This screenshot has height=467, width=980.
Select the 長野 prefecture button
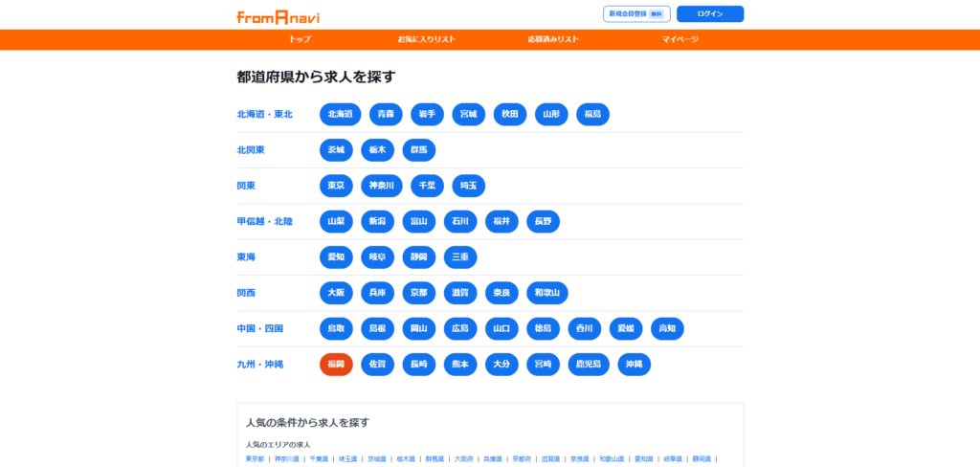click(x=544, y=221)
